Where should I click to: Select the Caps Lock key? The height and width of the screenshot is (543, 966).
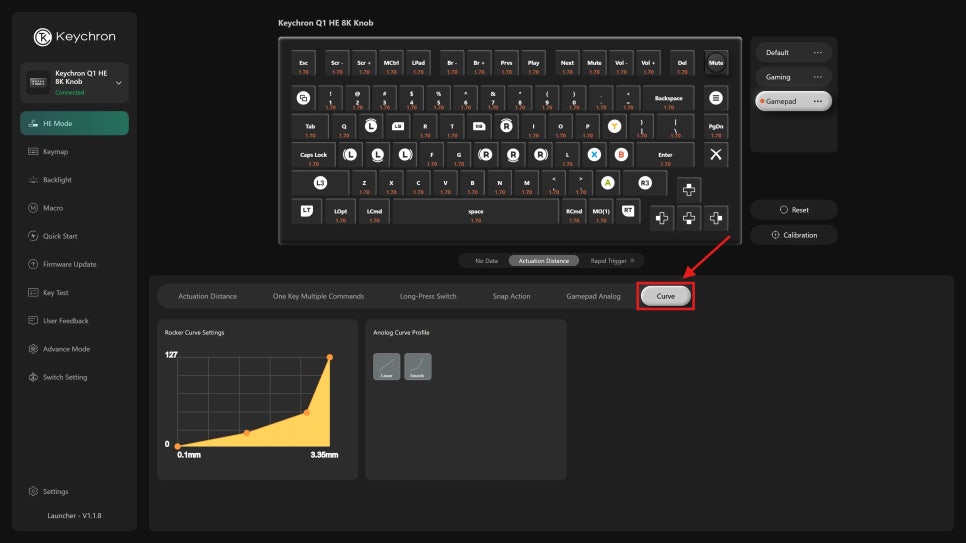(314, 155)
